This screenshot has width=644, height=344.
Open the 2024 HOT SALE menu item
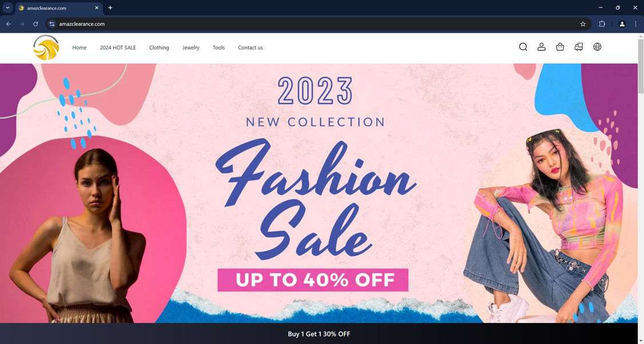117,47
